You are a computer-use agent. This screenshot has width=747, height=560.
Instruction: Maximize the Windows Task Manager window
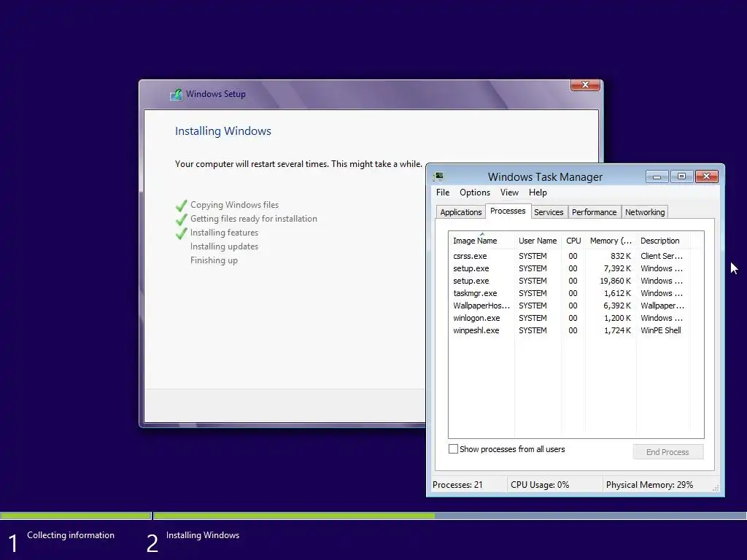pyautogui.click(x=682, y=176)
